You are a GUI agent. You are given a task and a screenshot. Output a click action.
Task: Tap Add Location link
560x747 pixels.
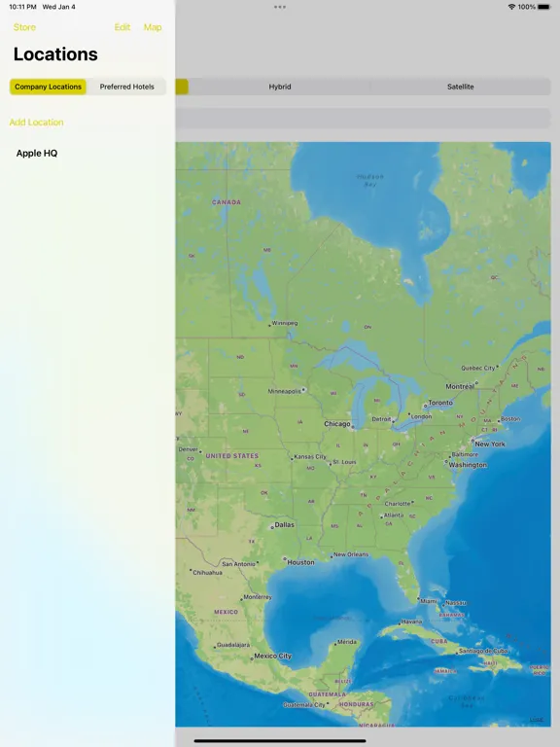click(x=36, y=123)
